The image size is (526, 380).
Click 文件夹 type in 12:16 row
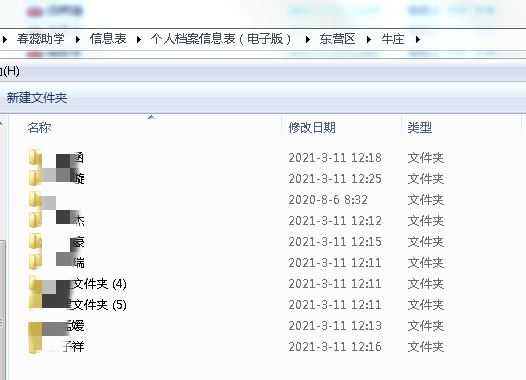click(x=426, y=346)
